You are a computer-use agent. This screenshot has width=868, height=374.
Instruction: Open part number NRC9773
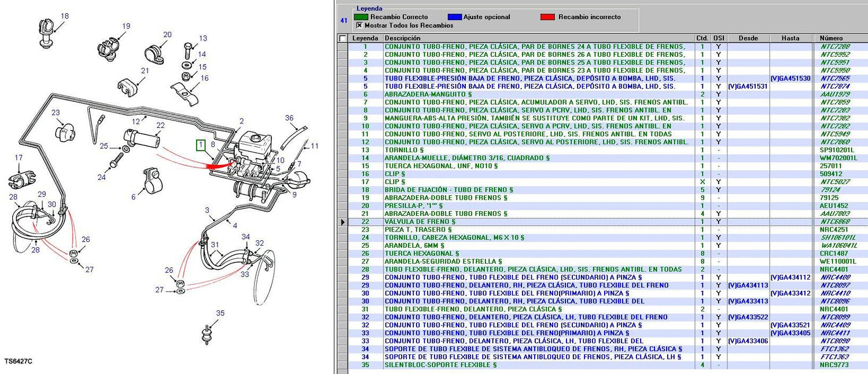(834, 365)
